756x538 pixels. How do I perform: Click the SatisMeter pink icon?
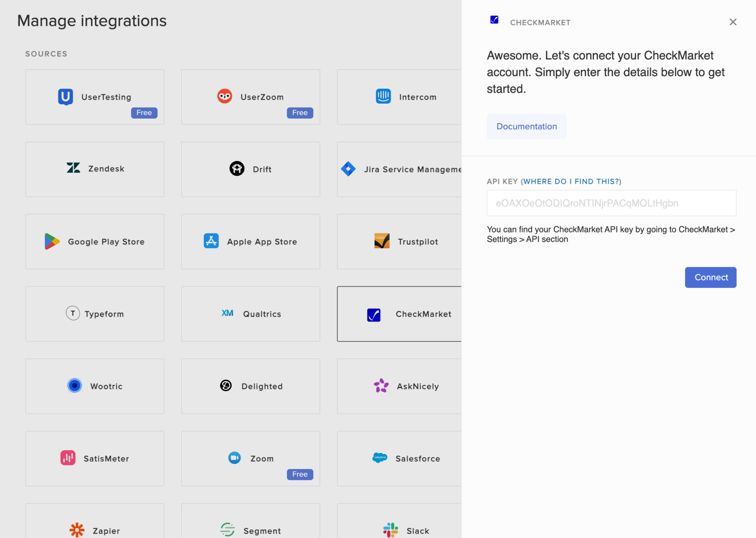click(x=68, y=458)
